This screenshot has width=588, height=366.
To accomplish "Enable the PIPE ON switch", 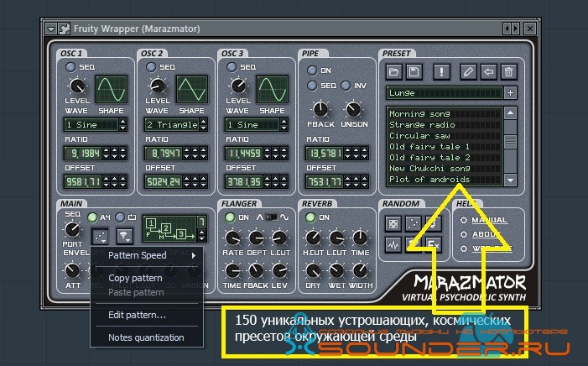I will point(312,71).
